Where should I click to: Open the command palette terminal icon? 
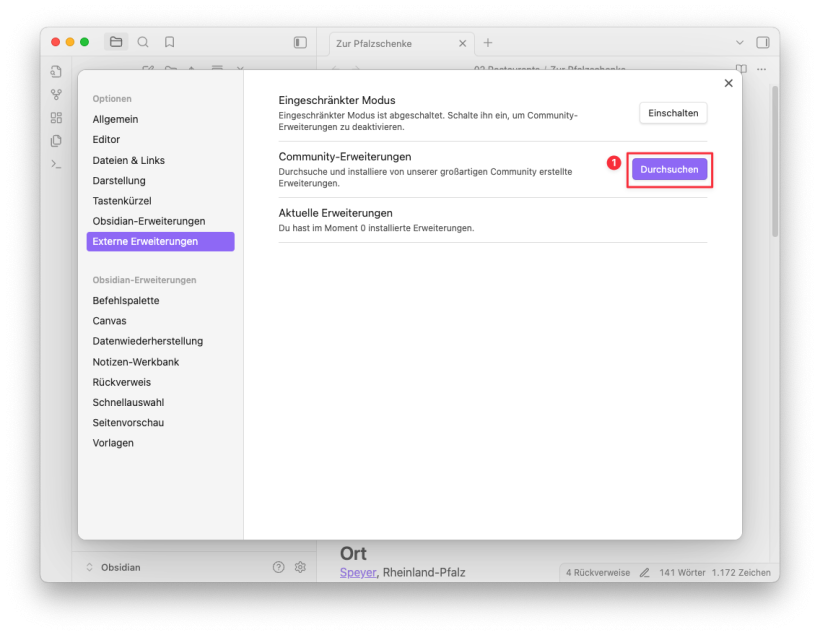(56, 163)
